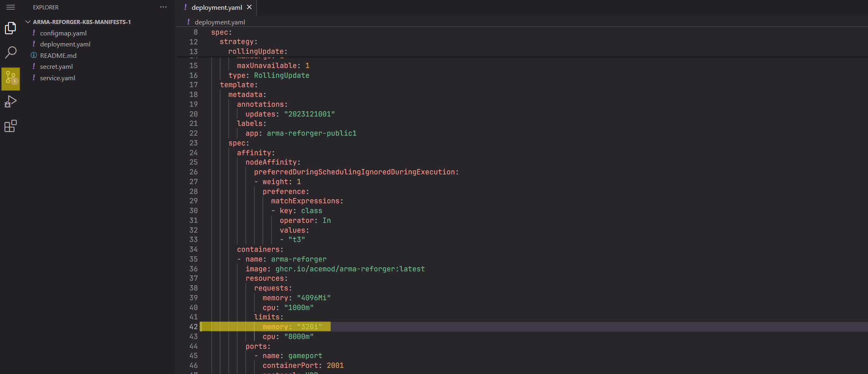Click limits cpu "8000m" value
Screen dimensions: 868x374
coord(299,337)
